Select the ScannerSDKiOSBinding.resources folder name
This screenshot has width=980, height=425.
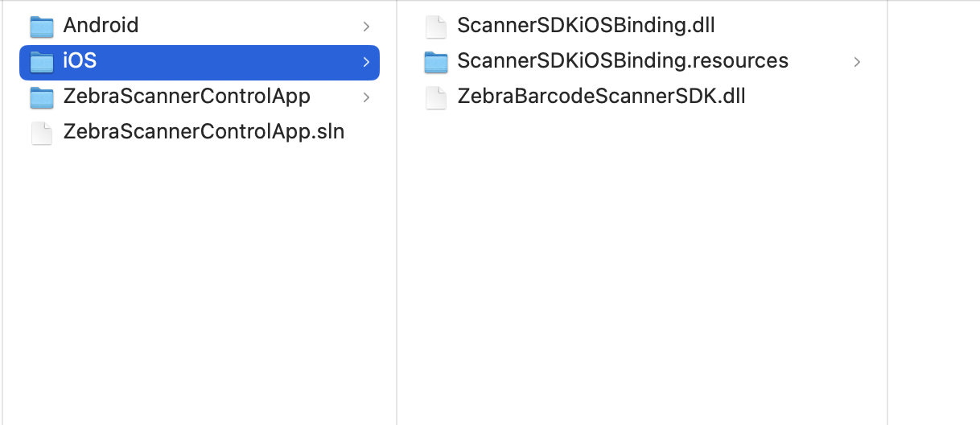coord(623,61)
